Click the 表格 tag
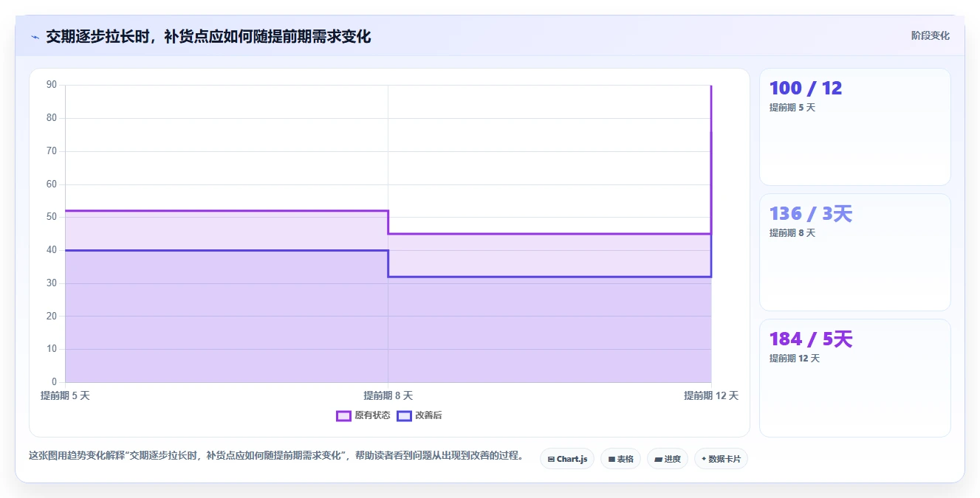 click(x=620, y=459)
